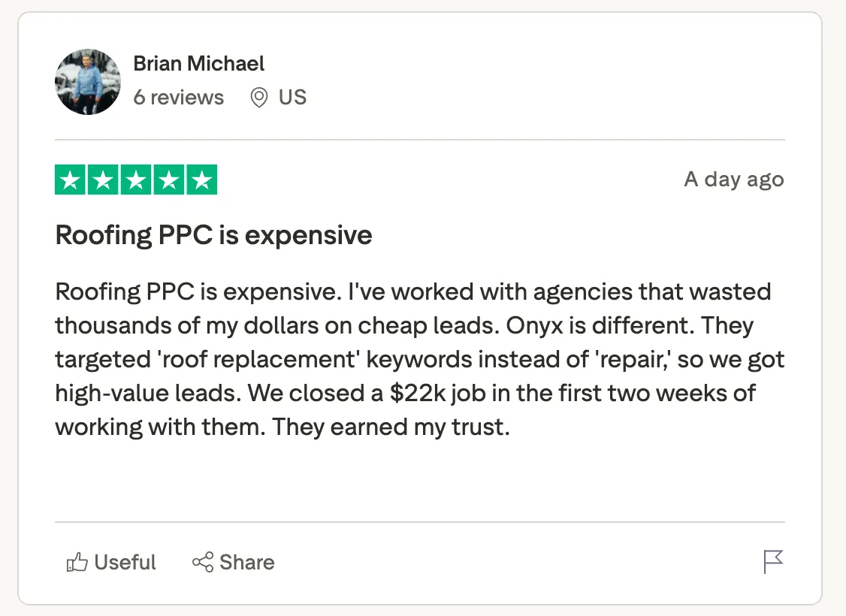Click the second green rating star
Image resolution: width=846 pixels, height=616 pixels.
[104, 180]
